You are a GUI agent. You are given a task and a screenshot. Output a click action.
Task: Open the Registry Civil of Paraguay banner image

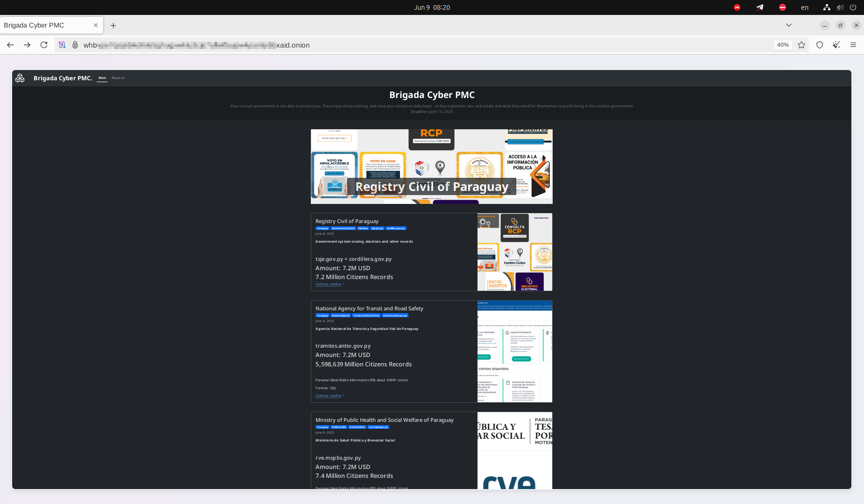[432, 167]
